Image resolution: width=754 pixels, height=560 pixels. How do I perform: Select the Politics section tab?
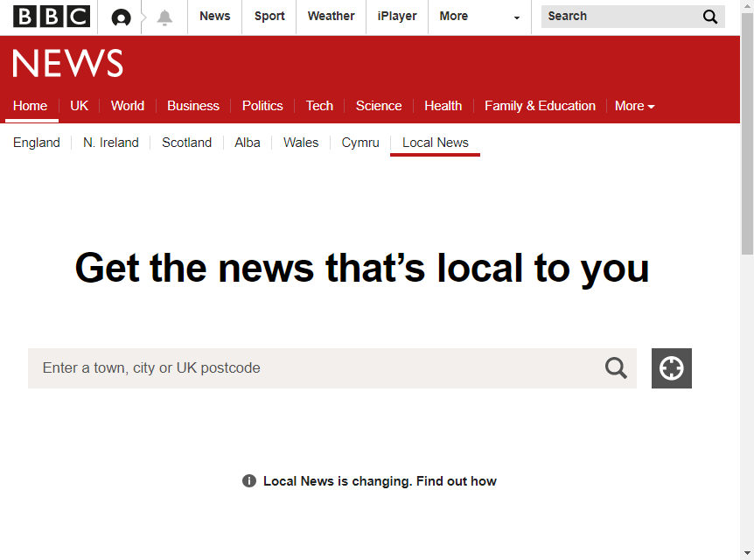262,106
